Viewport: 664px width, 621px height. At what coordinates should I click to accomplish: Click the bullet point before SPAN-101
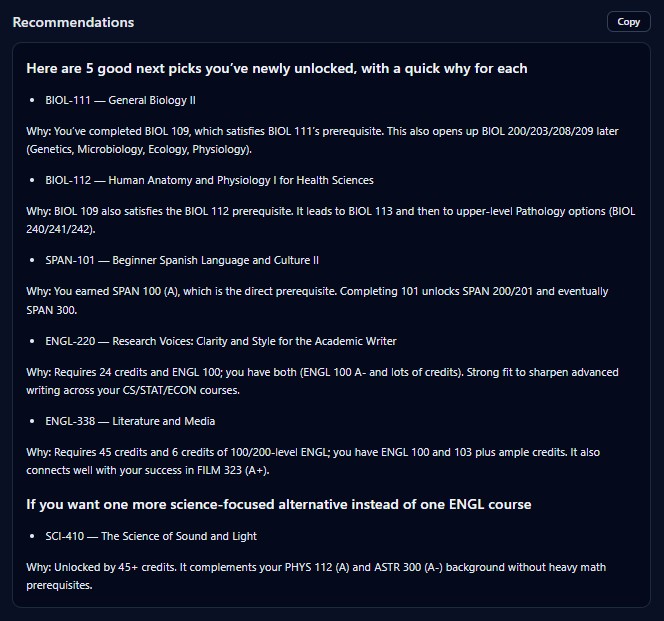pyautogui.click(x=33, y=261)
